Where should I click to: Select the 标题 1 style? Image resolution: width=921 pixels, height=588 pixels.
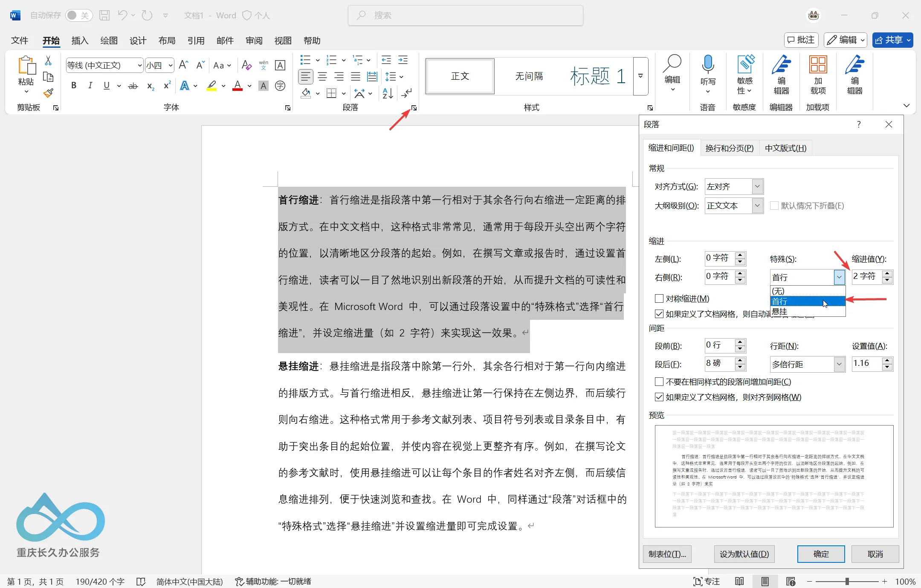pos(598,76)
